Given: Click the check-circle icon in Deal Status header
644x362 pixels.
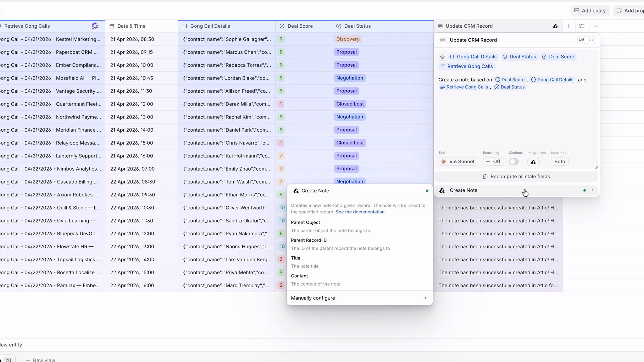Looking at the screenshot, I should pyautogui.click(x=339, y=26).
